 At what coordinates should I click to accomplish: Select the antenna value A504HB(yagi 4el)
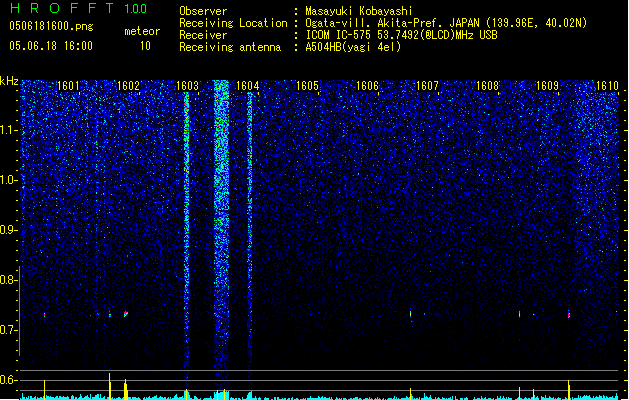[353, 47]
